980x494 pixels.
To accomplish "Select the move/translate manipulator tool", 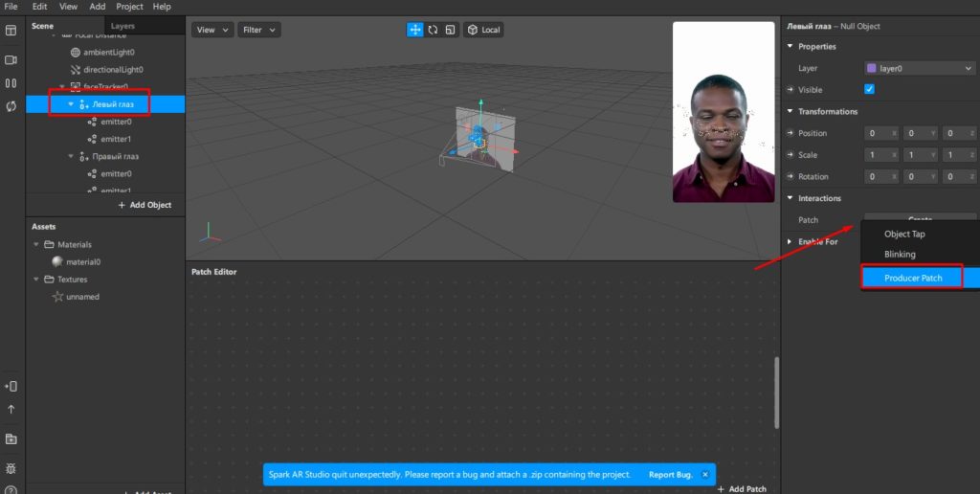I will pyautogui.click(x=415, y=30).
